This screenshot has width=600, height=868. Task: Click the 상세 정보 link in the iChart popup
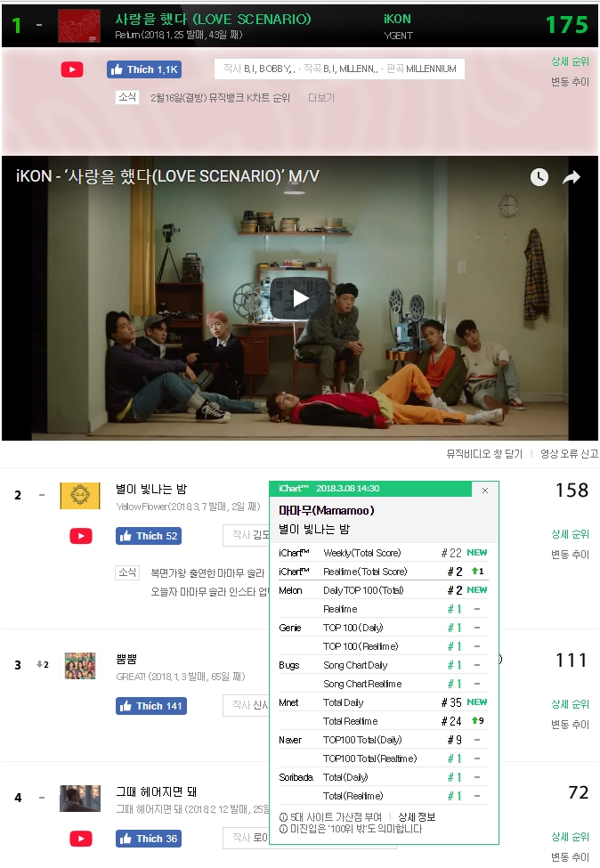[x=417, y=817]
